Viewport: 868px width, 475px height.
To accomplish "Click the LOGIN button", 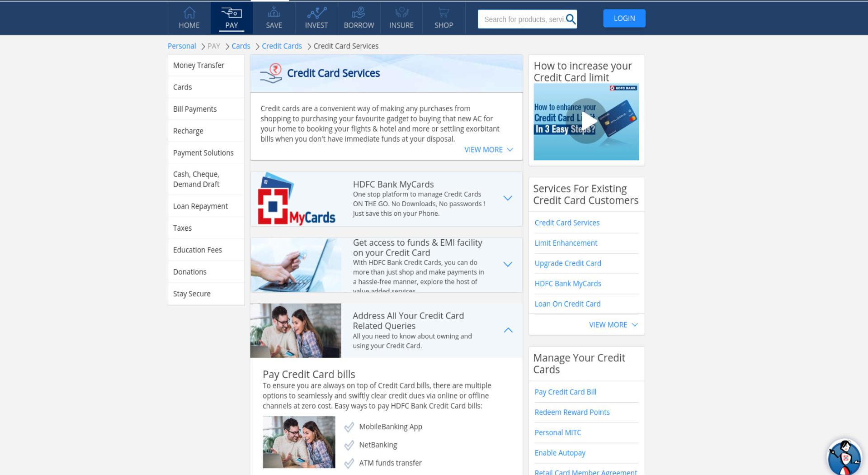I will 624,19.
